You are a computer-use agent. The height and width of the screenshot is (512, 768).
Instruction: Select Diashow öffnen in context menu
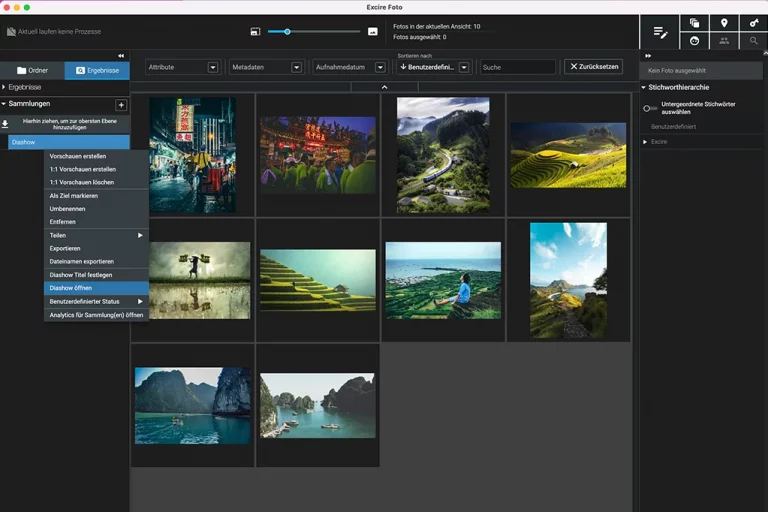(x=71, y=288)
